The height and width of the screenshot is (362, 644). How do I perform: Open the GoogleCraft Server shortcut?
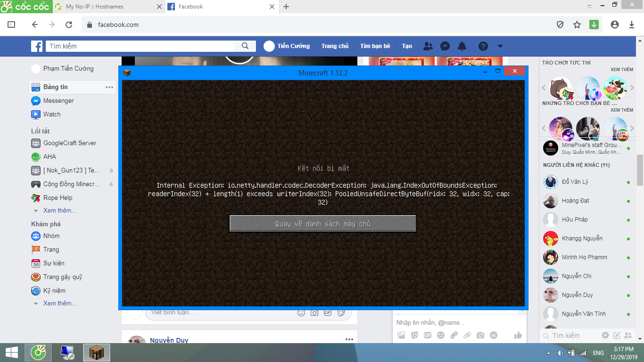tap(64, 143)
